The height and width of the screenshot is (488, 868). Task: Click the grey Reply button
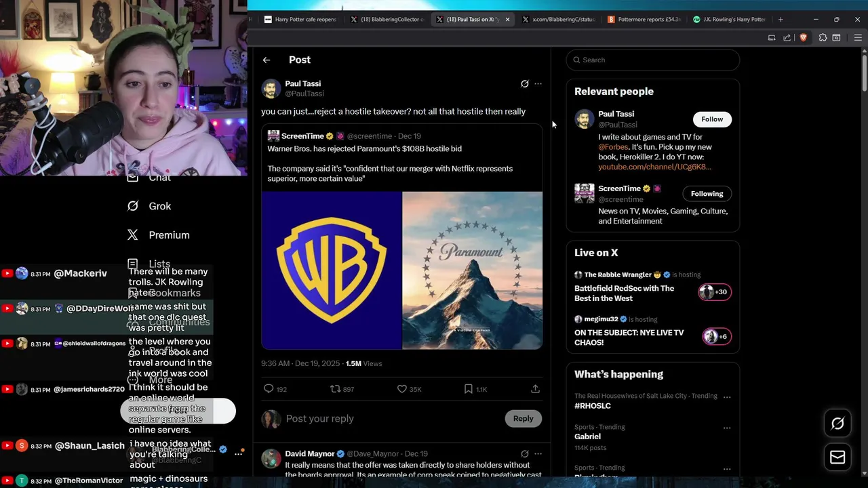(523, 418)
